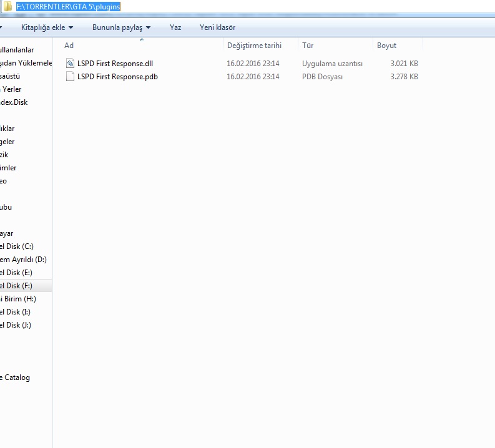Open Yerel Disk (I:) in the sidebar
495x448 pixels.
pyautogui.click(x=15, y=312)
